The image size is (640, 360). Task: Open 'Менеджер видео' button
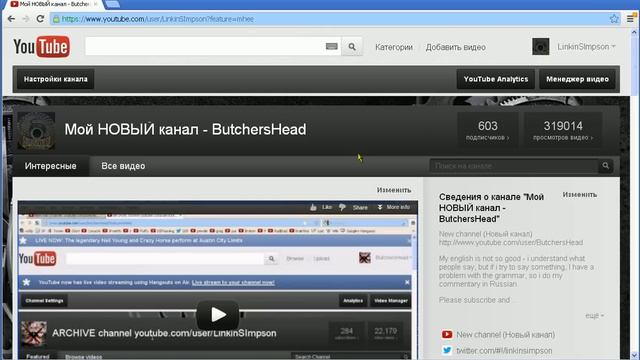click(x=577, y=79)
